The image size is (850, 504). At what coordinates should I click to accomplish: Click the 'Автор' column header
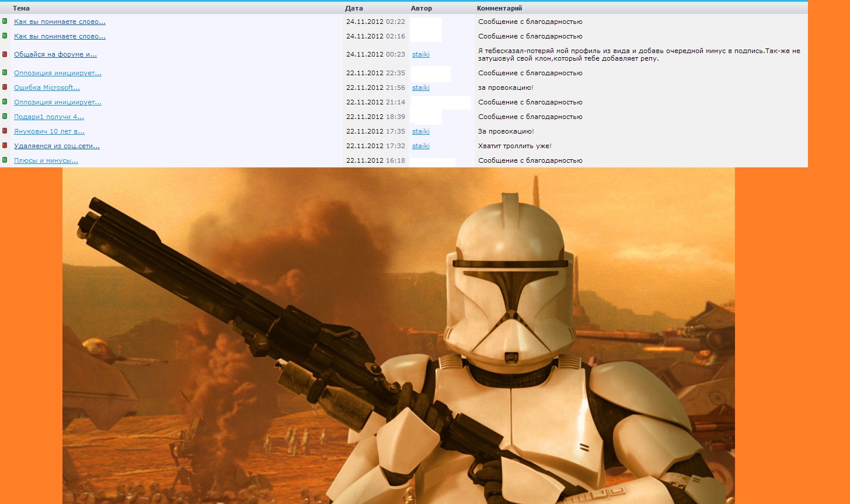(x=421, y=8)
